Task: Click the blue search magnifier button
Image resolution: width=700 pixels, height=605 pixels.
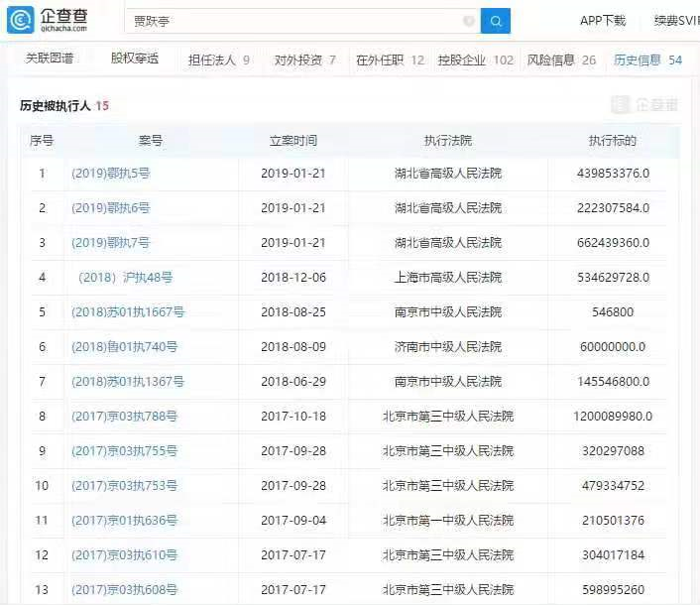Action: [x=495, y=21]
